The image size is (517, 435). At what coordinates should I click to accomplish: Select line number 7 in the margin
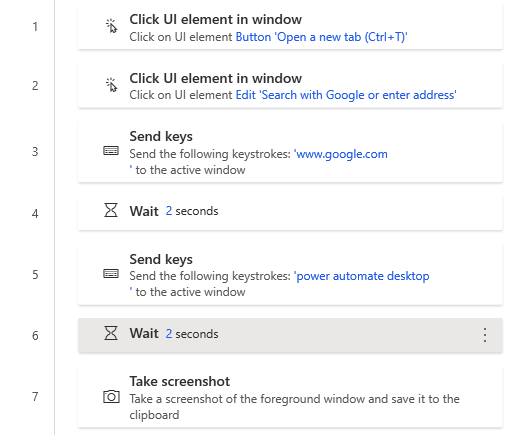coord(35,397)
